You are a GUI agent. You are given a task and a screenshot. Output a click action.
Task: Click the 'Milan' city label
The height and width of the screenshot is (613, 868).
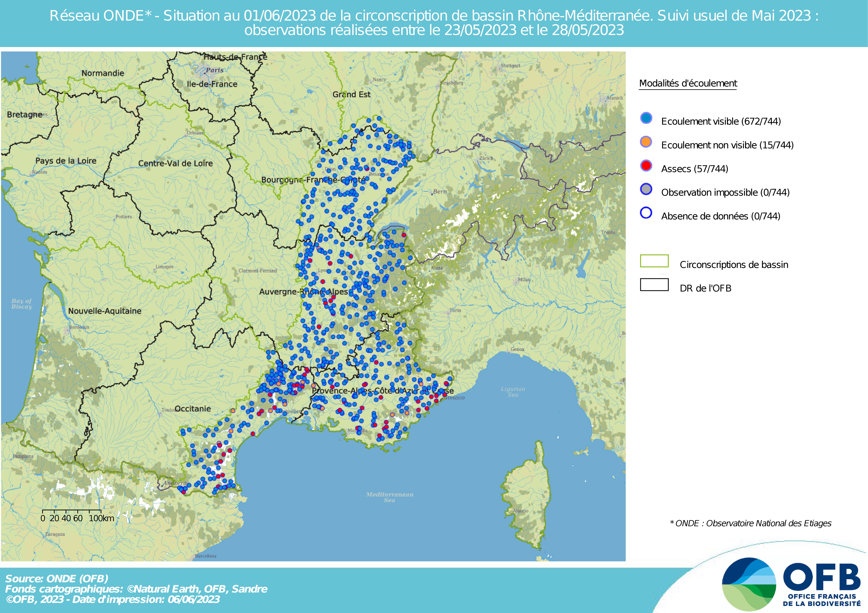[524, 280]
